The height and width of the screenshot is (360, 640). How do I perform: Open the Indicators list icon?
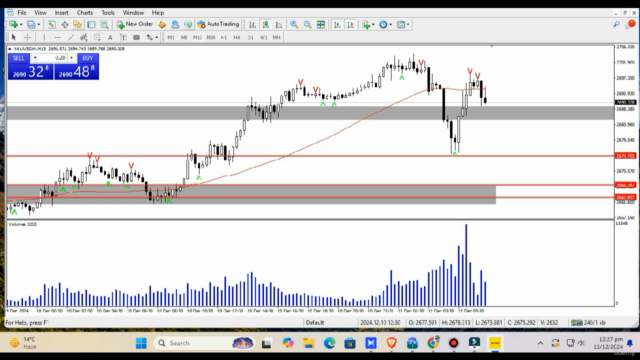[366, 24]
